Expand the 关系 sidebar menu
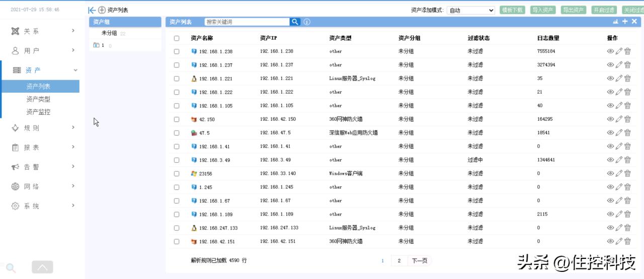644x279 pixels. 43,31
